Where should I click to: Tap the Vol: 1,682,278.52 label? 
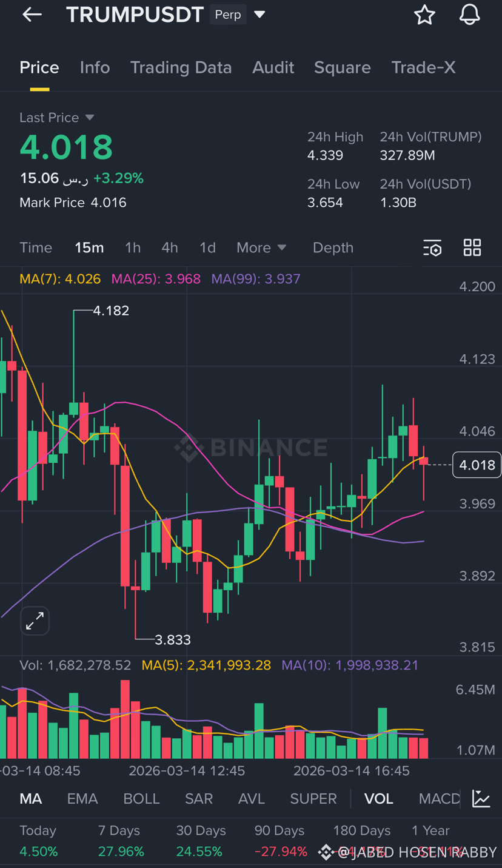tap(75, 665)
